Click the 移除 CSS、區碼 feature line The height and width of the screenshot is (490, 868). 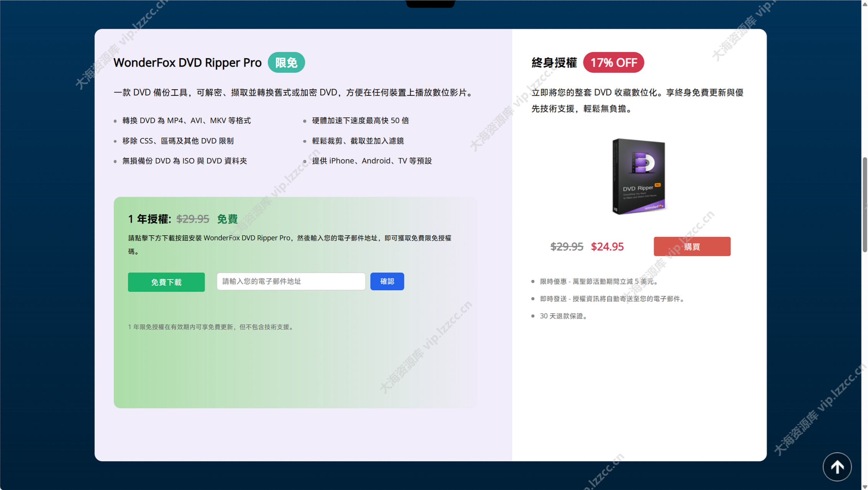[178, 141]
